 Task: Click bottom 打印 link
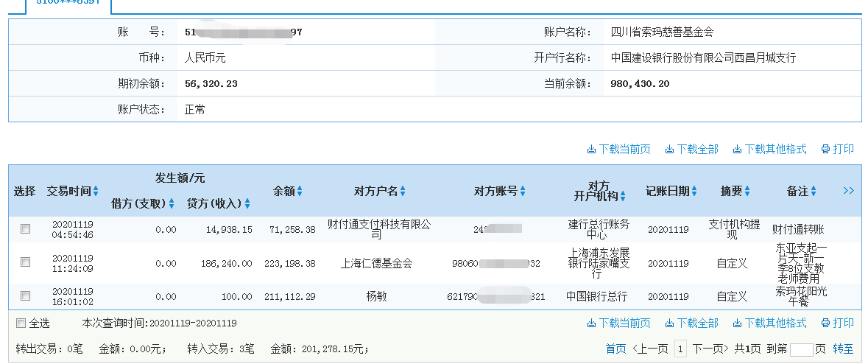pos(844,323)
